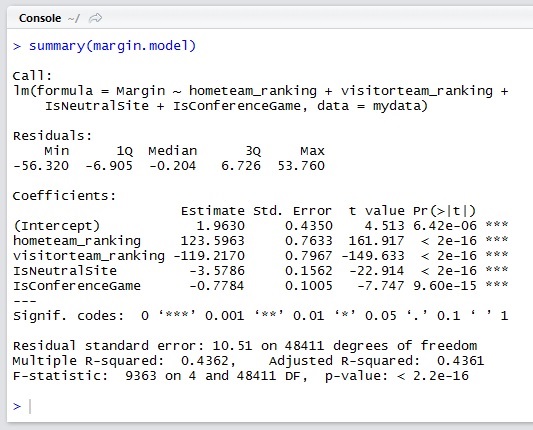Click the Residuals heading
Viewport: 533px width, 430px height.
pos(52,136)
